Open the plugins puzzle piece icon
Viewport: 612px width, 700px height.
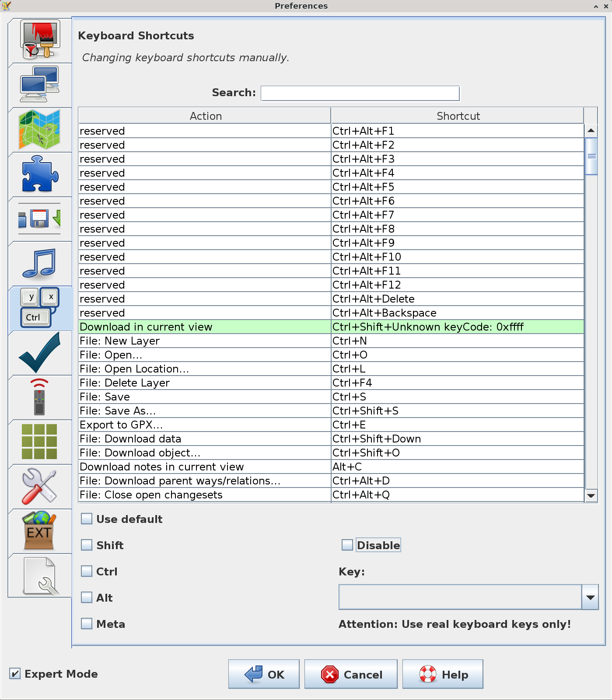tap(40, 174)
